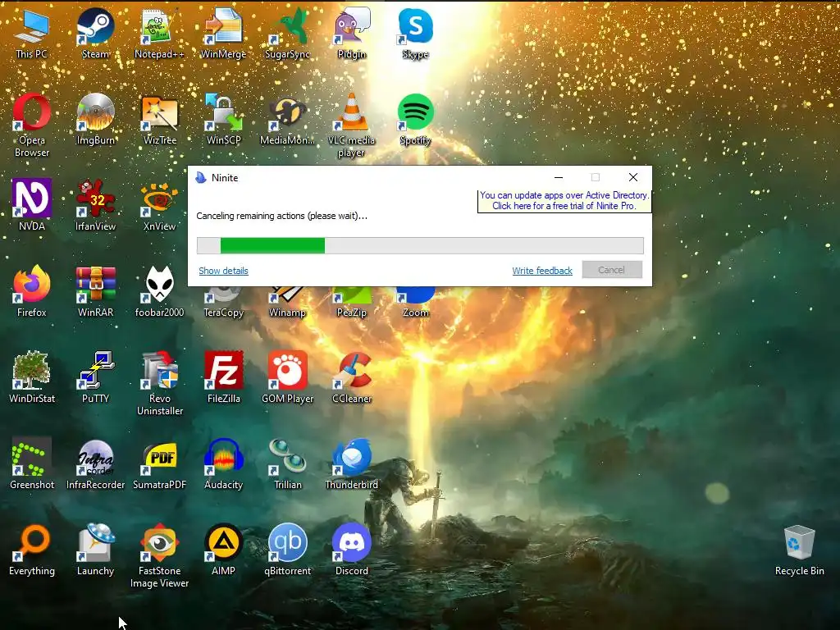The image size is (840, 630).
Task: Minimize the Ninite window
Action: point(559,177)
